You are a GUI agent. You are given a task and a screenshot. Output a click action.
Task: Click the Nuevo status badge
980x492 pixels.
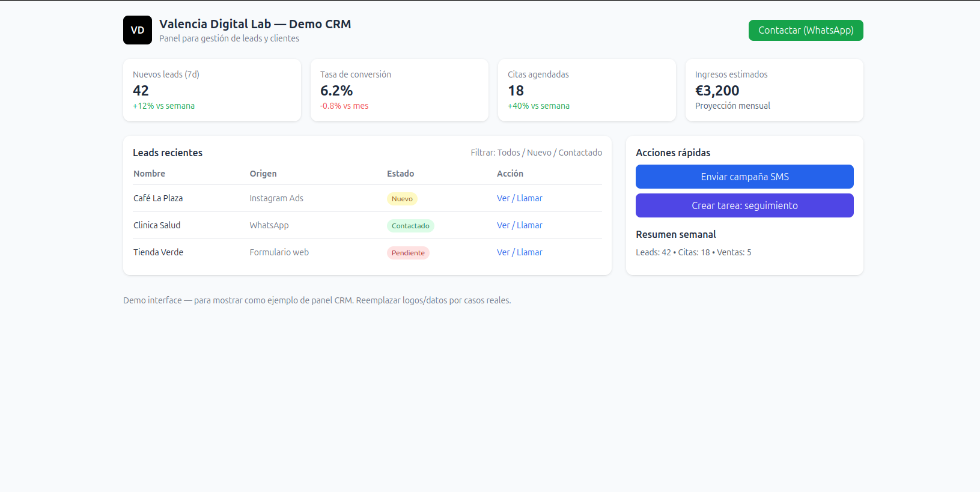point(402,199)
